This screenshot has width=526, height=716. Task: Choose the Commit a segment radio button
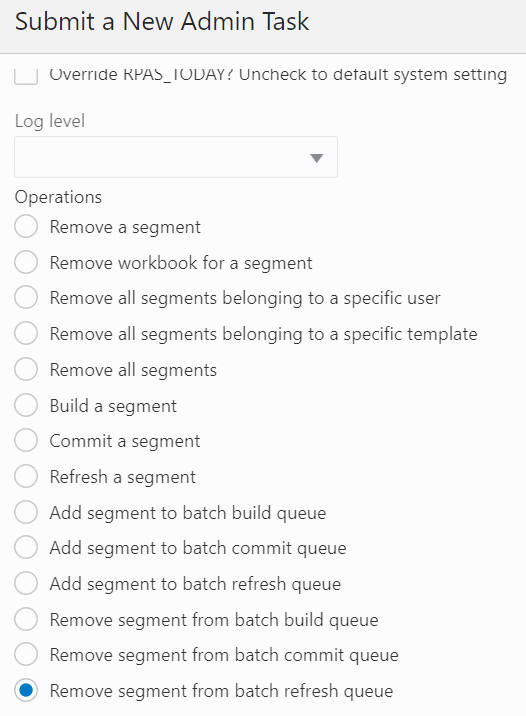tap(26, 441)
